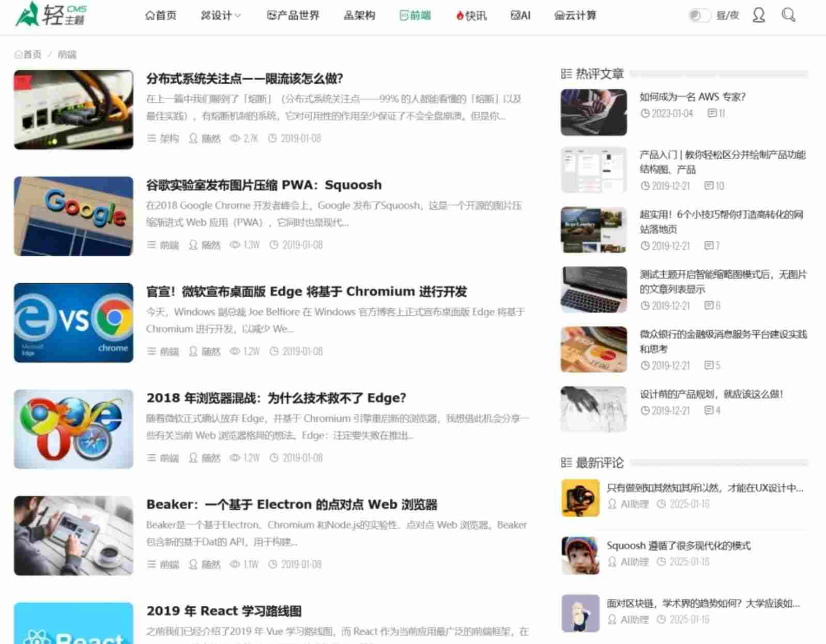Click the 热评文章 section heading icon
Screen dimensions: 826x644
click(x=566, y=74)
